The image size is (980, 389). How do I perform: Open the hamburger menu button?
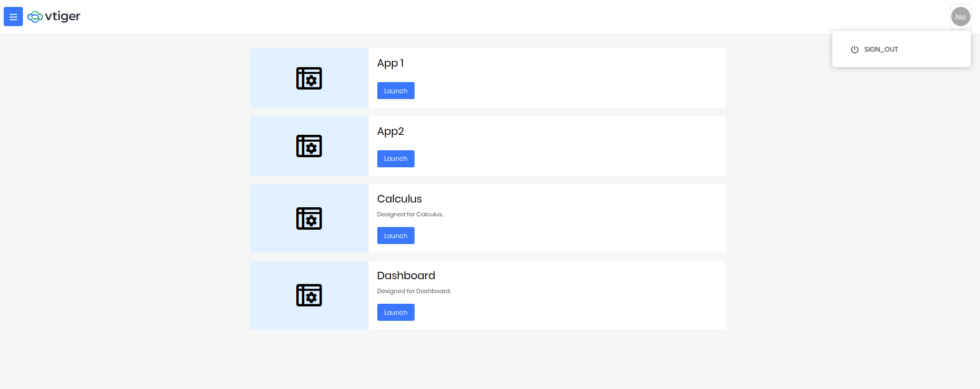13,17
